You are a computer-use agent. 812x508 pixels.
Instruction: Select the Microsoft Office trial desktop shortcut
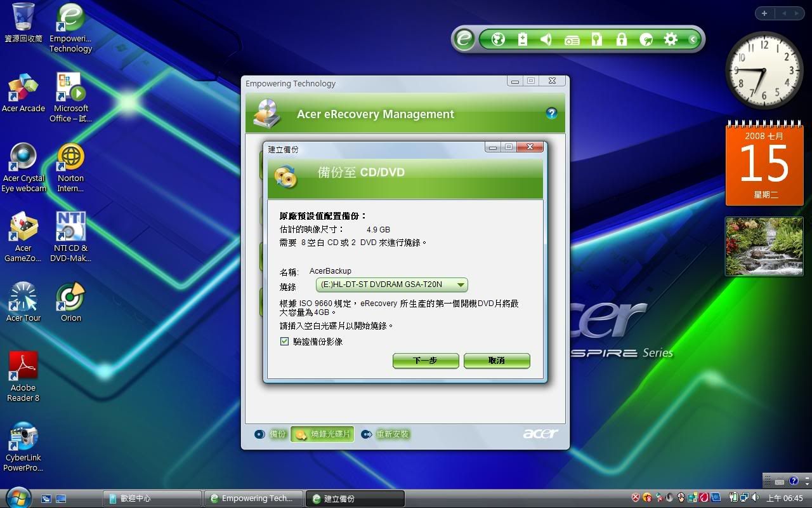click(x=71, y=98)
